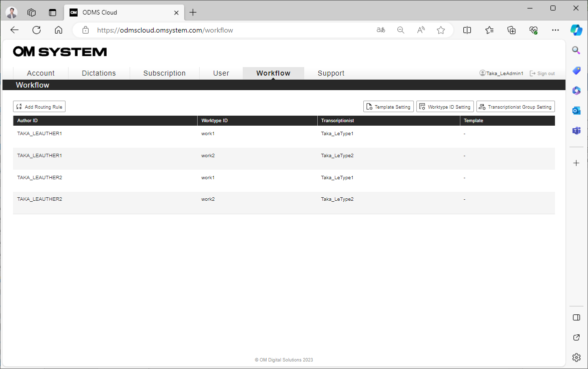Launch Microsoft Teams from the sidebar
Viewport: 588px width, 369px height.
[576, 130]
